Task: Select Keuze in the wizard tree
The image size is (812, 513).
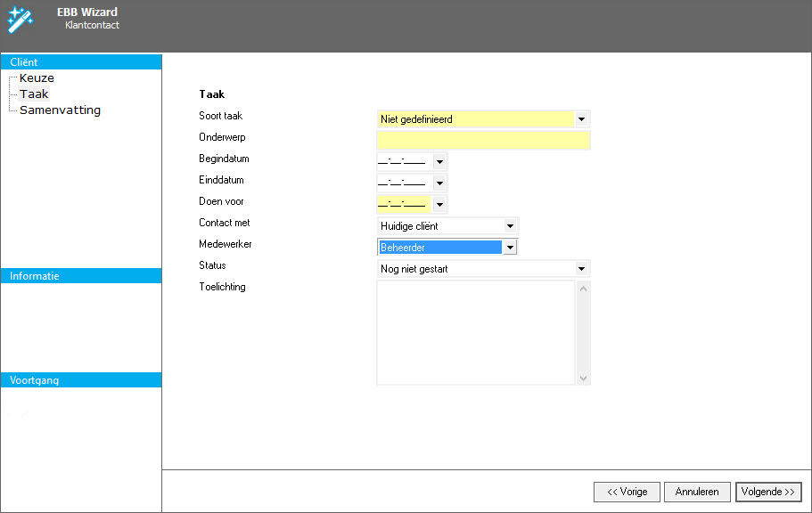Action: point(37,78)
